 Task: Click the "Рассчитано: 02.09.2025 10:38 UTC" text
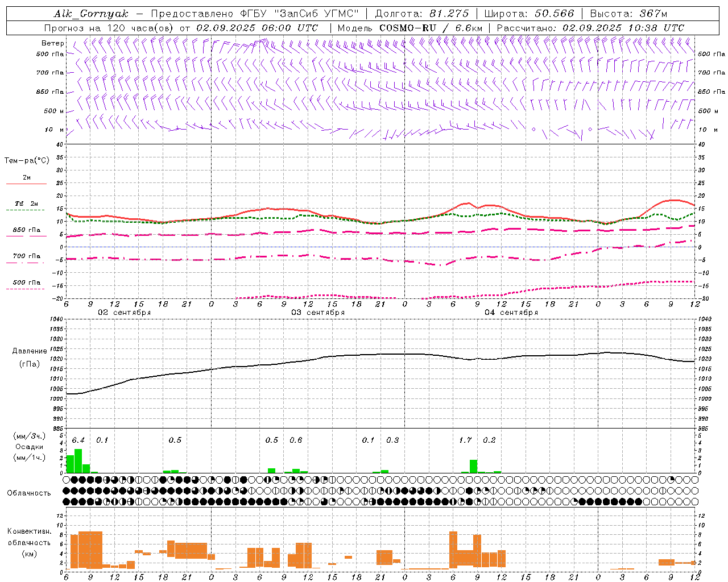pos(590,28)
